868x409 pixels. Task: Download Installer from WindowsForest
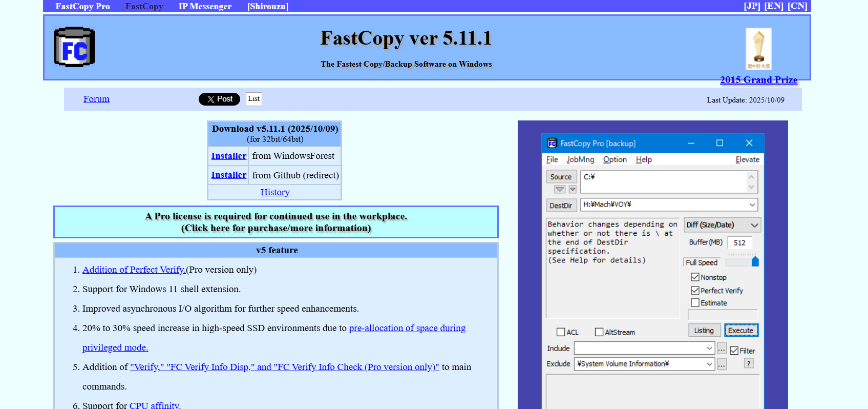pos(228,156)
